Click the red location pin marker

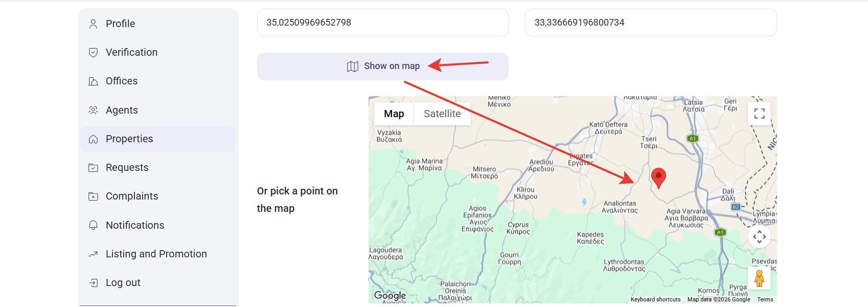click(x=659, y=178)
